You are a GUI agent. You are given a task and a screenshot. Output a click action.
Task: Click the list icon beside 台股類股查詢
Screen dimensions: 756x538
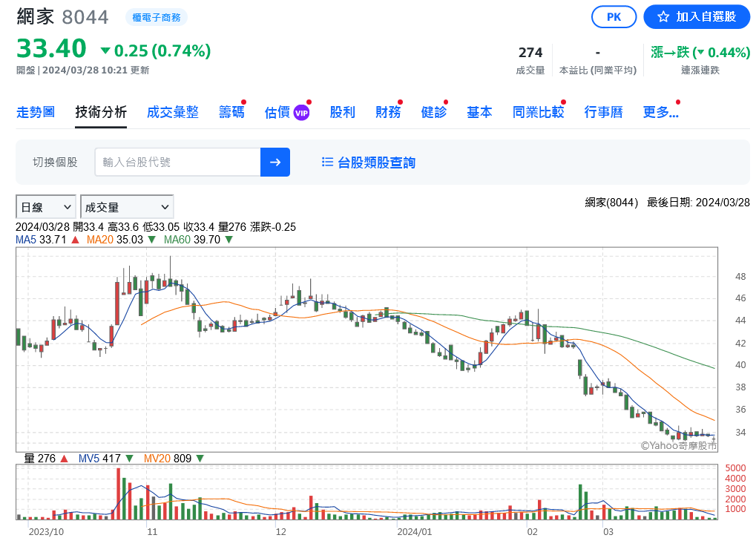point(327,162)
